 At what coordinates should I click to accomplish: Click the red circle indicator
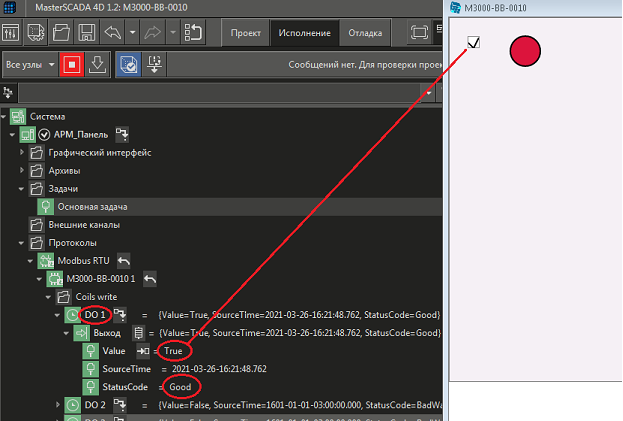tap(525, 51)
